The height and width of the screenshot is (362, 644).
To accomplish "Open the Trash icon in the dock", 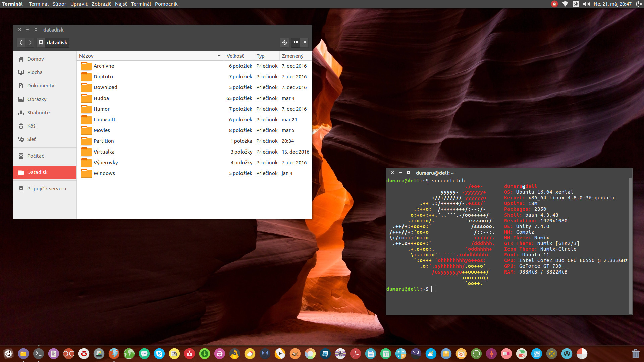I will (x=635, y=353).
